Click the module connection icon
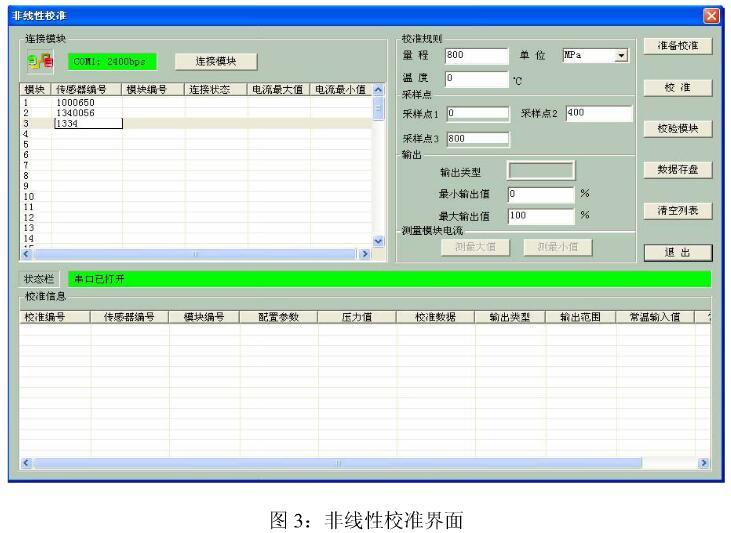This screenshot has width=731, height=533. (41, 61)
